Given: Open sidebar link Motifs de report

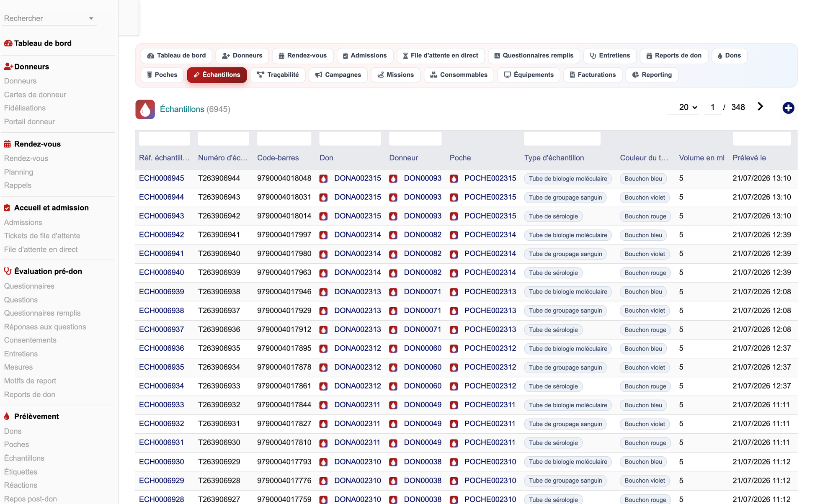Looking at the screenshot, I should coord(30,381).
